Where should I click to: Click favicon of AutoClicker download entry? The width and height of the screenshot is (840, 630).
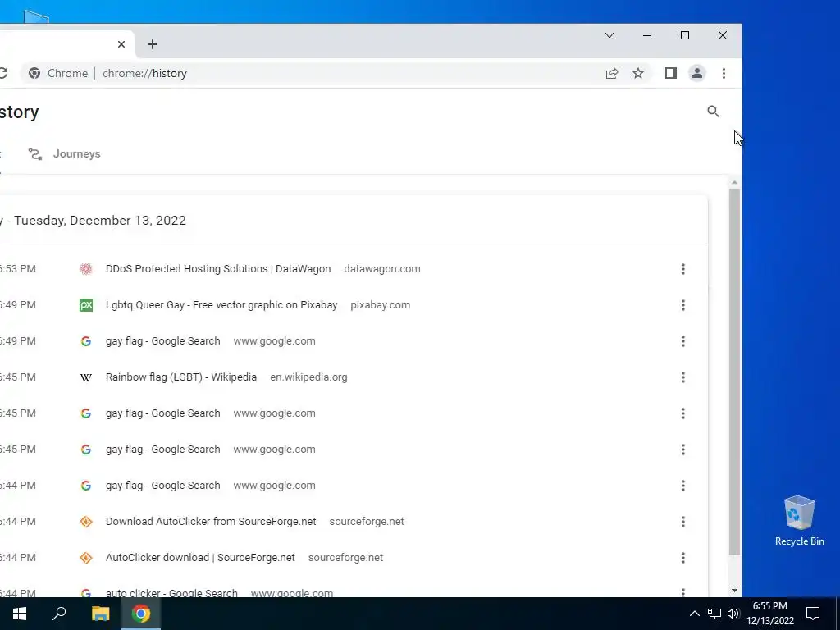(x=85, y=558)
